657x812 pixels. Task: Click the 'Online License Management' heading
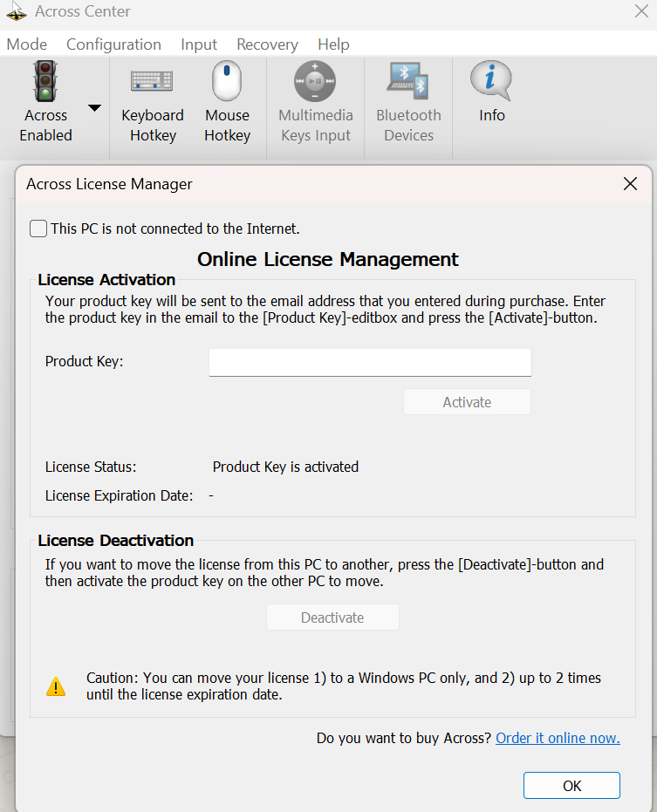click(x=328, y=259)
